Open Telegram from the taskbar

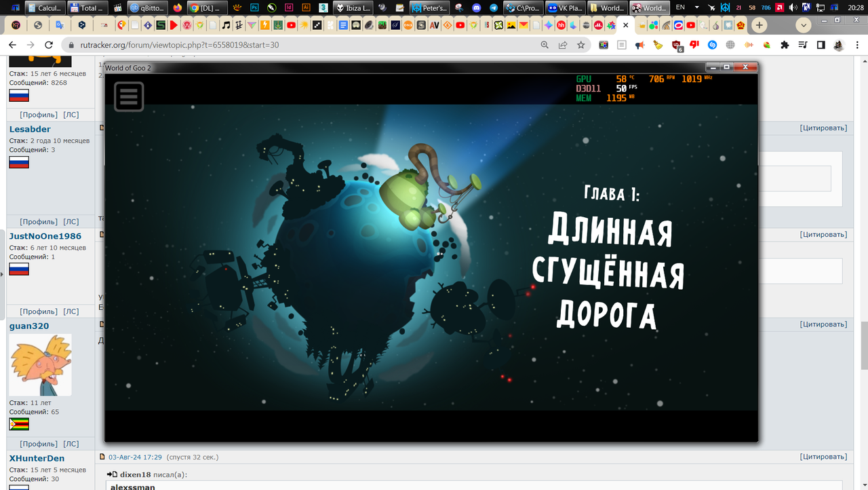pyautogui.click(x=493, y=8)
